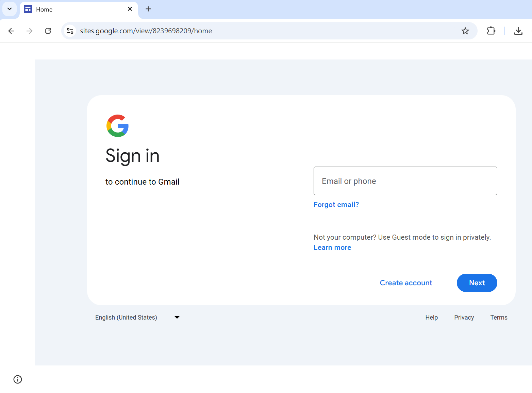This screenshot has width=532, height=393.
Task: Click the Forgot email? link
Action: pyautogui.click(x=336, y=205)
